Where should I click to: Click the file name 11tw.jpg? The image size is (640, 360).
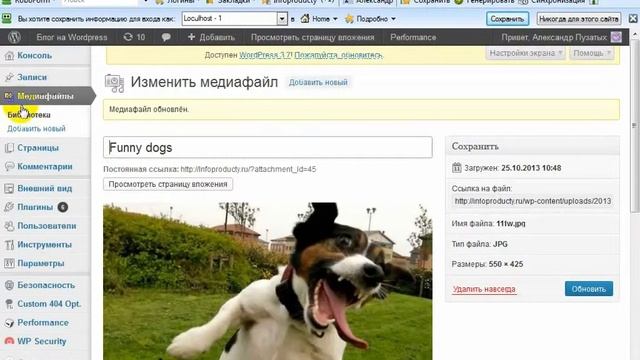(x=511, y=224)
